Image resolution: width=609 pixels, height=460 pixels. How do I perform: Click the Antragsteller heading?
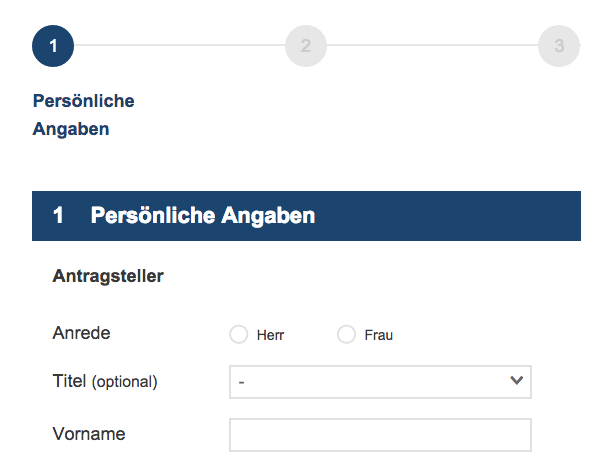click(108, 276)
